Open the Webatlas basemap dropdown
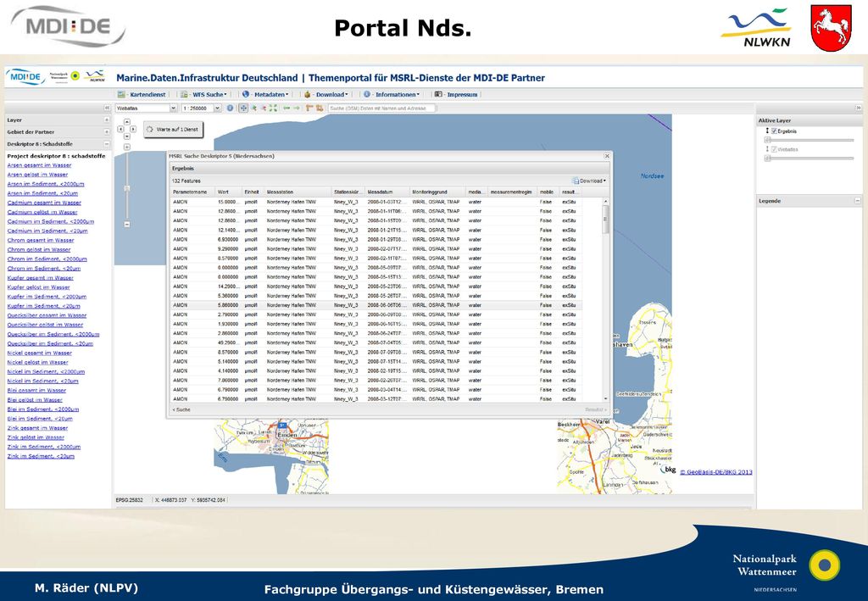 tap(173, 109)
